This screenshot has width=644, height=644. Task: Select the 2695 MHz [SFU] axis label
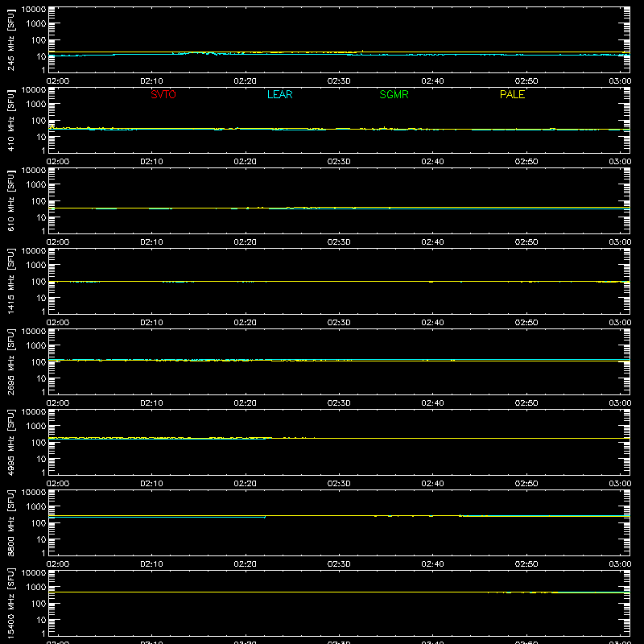(10, 361)
